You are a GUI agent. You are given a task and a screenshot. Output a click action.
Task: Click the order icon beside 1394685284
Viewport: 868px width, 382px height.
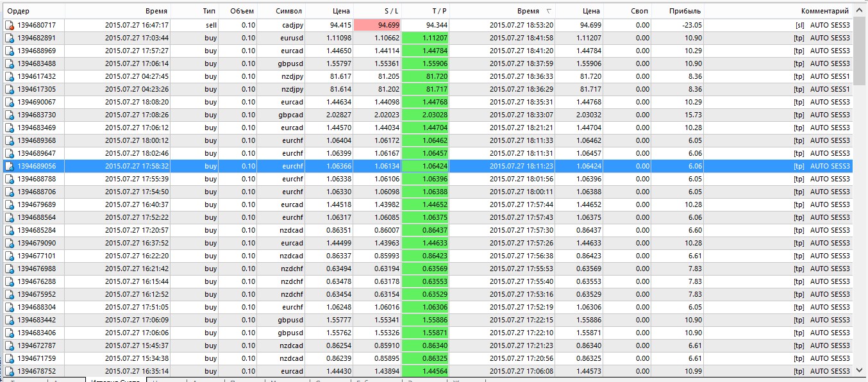click(x=10, y=230)
